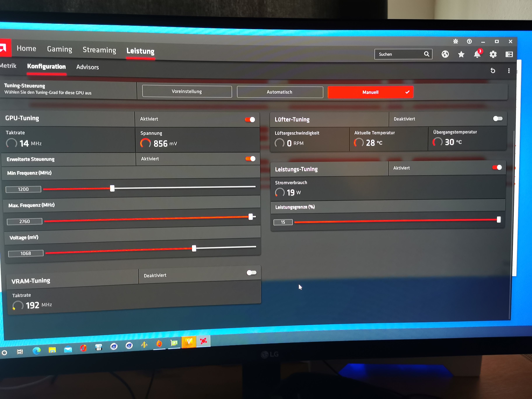The image size is (532, 399).
Task: Click the Max. Frequenz slider handle
Action: 251,216
